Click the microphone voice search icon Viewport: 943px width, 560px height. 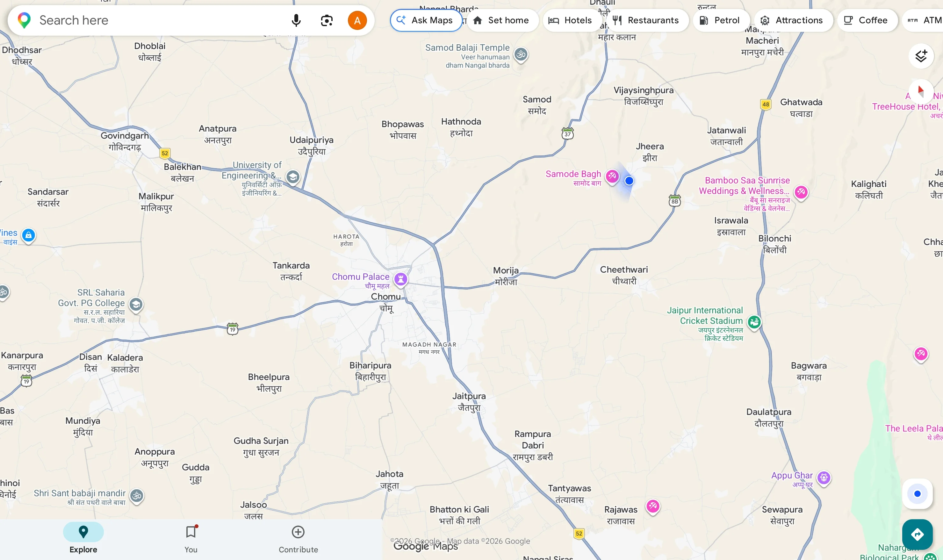(296, 20)
